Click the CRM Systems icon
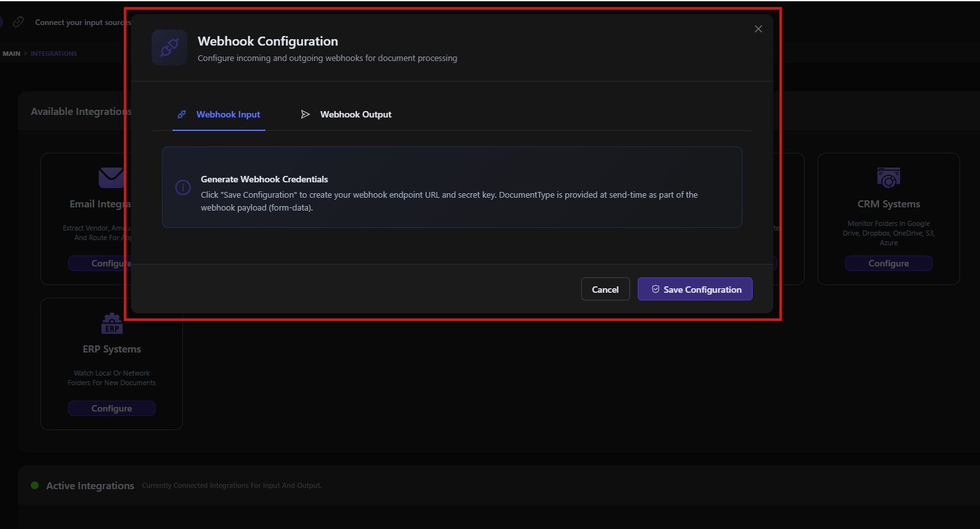980x529 pixels. tap(888, 178)
